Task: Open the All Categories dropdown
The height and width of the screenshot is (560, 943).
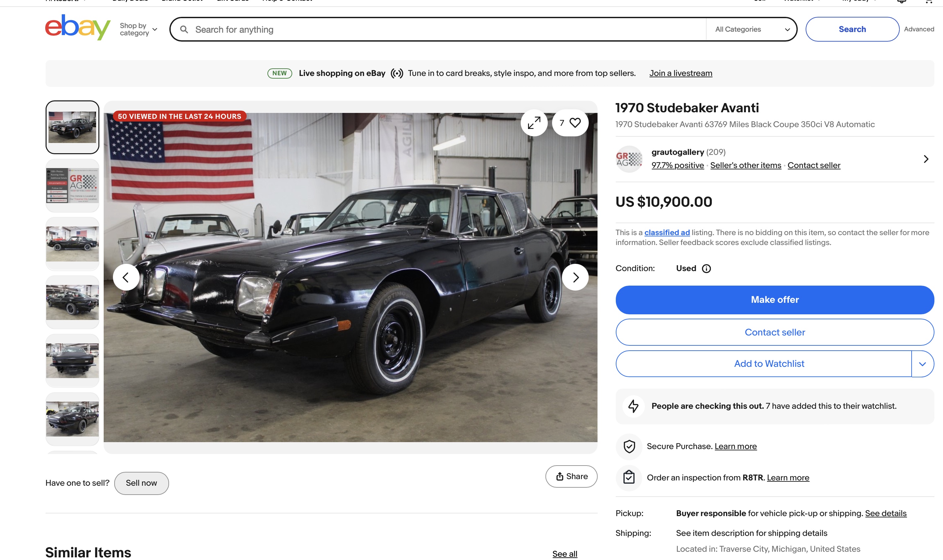Action: 751,29
